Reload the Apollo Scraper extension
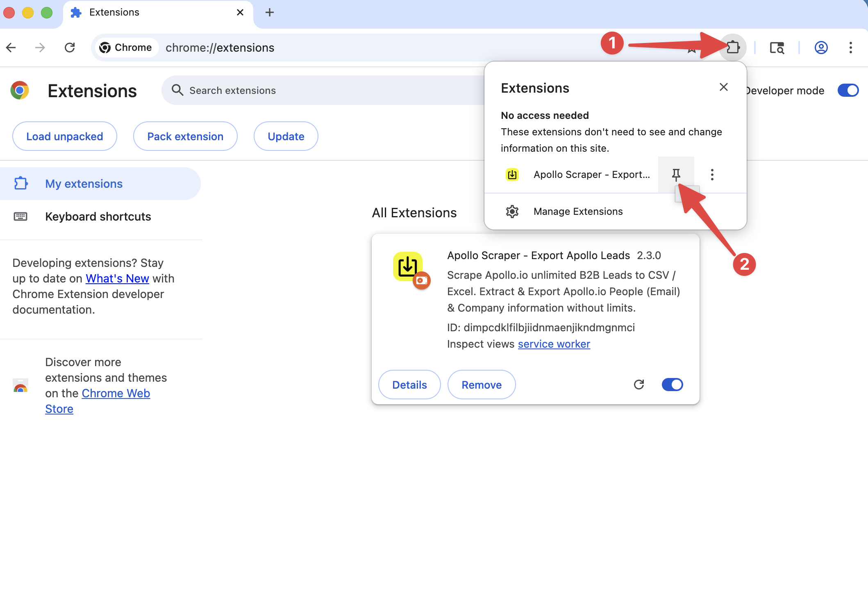868x592 pixels. [639, 385]
